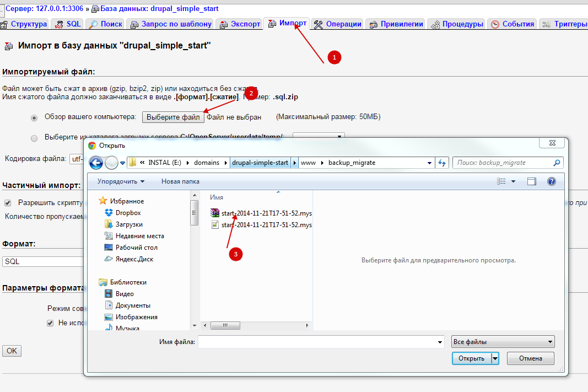Click the 'Выберите файл' button
The image size is (588, 392).
pos(173,117)
